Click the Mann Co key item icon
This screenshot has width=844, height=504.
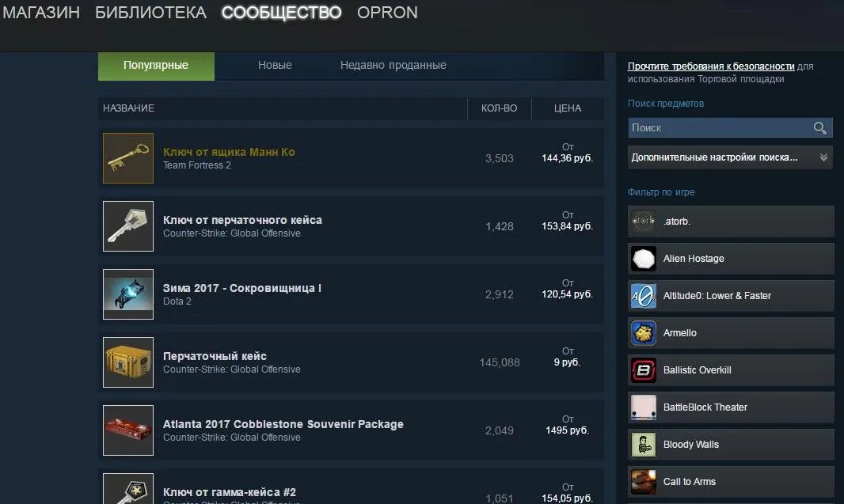[128, 158]
